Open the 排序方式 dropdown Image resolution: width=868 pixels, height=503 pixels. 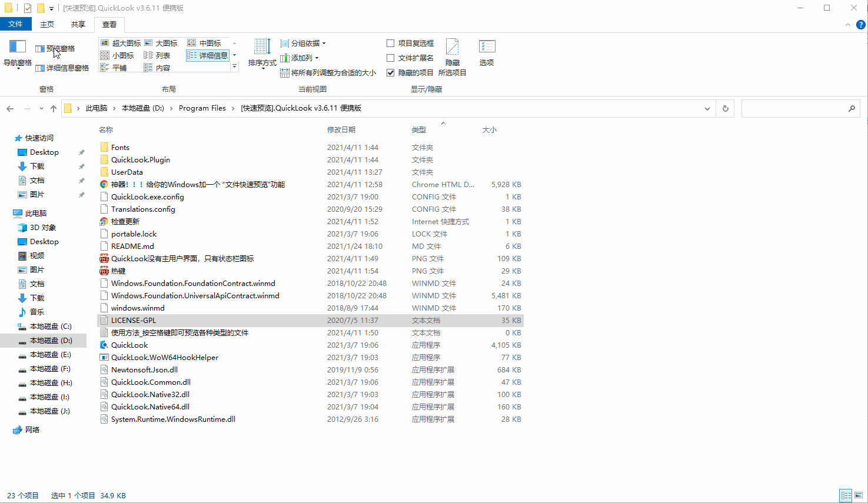point(262,56)
